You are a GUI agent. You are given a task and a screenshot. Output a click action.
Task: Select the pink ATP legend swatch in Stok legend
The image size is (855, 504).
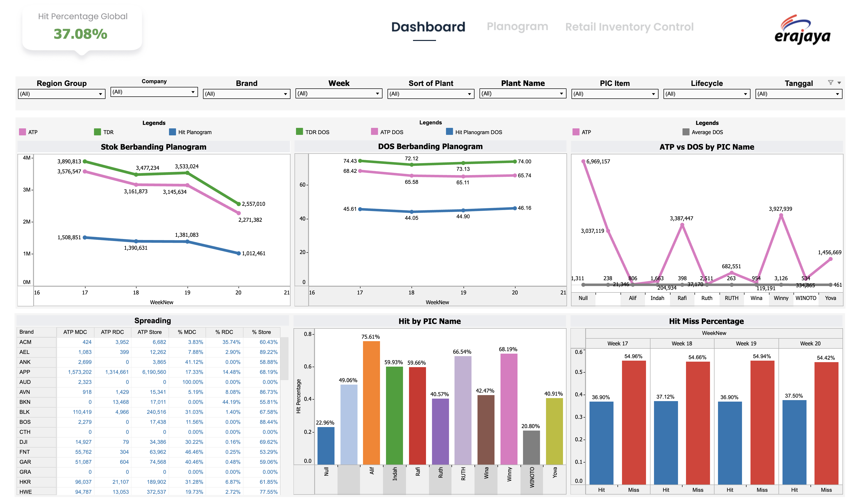[22, 132]
